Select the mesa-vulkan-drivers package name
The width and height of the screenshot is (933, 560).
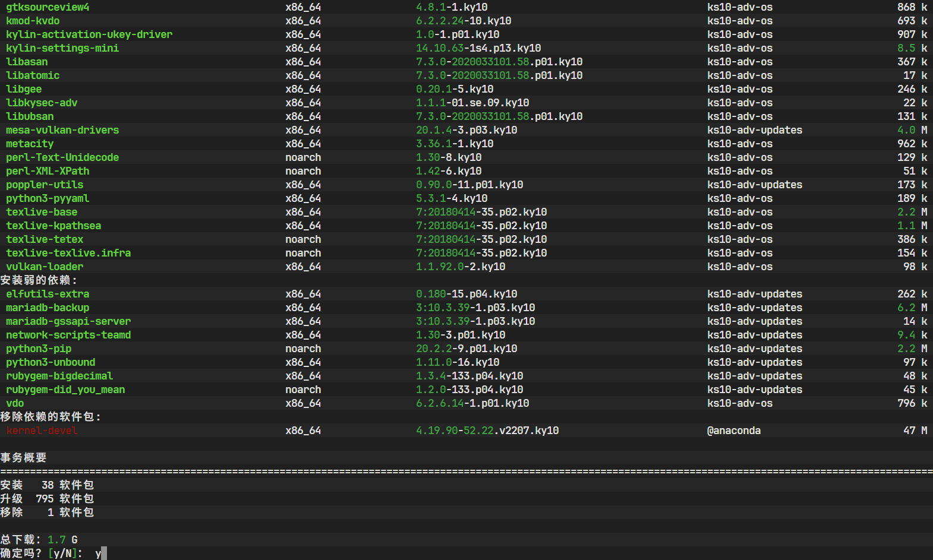click(62, 130)
